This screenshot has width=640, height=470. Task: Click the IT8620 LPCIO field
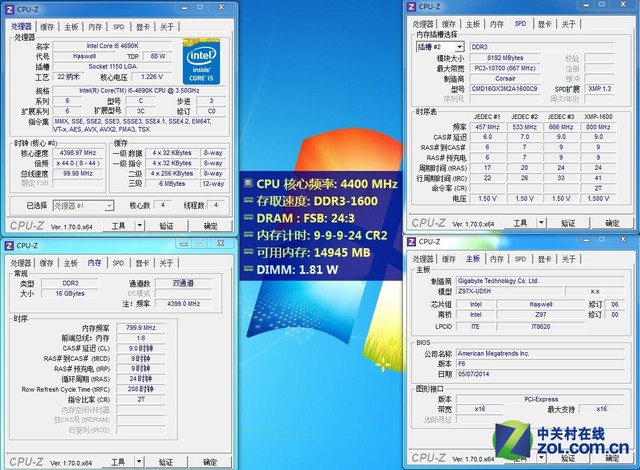[540, 327]
